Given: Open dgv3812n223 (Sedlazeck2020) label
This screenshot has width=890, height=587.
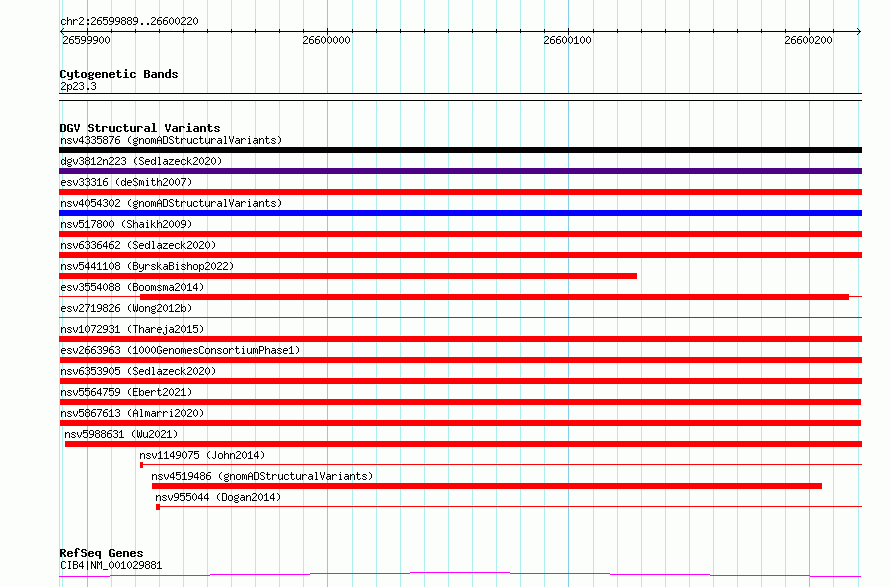Looking at the screenshot, I should coord(141,161).
